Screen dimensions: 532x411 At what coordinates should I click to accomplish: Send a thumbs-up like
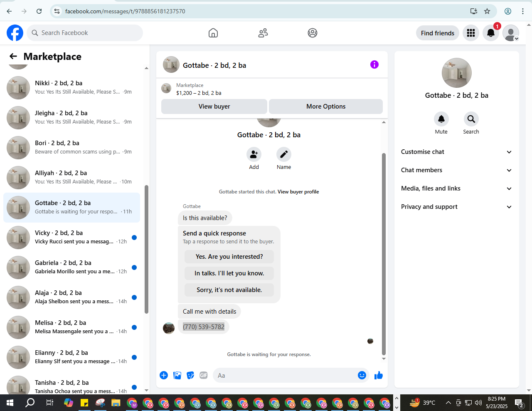click(x=379, y=375)
